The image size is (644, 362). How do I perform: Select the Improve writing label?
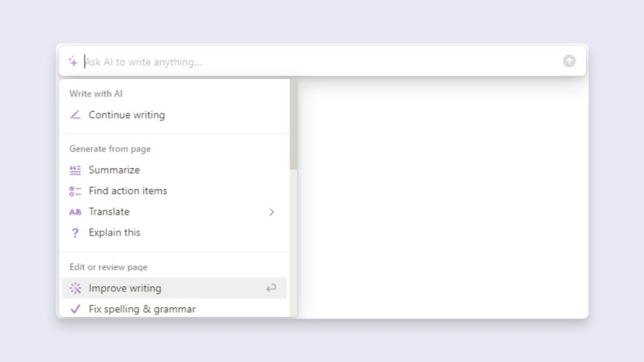(x=125, y=288)
